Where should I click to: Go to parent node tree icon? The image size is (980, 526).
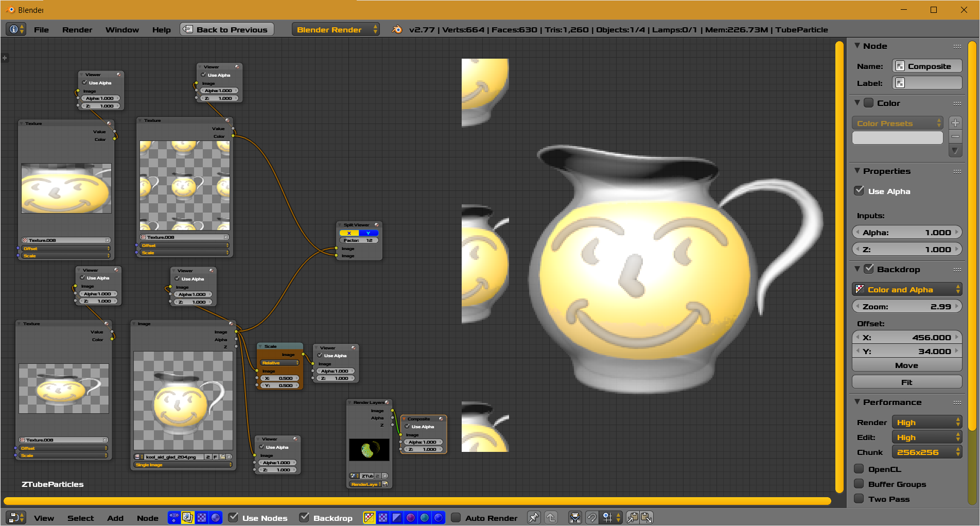551,518
